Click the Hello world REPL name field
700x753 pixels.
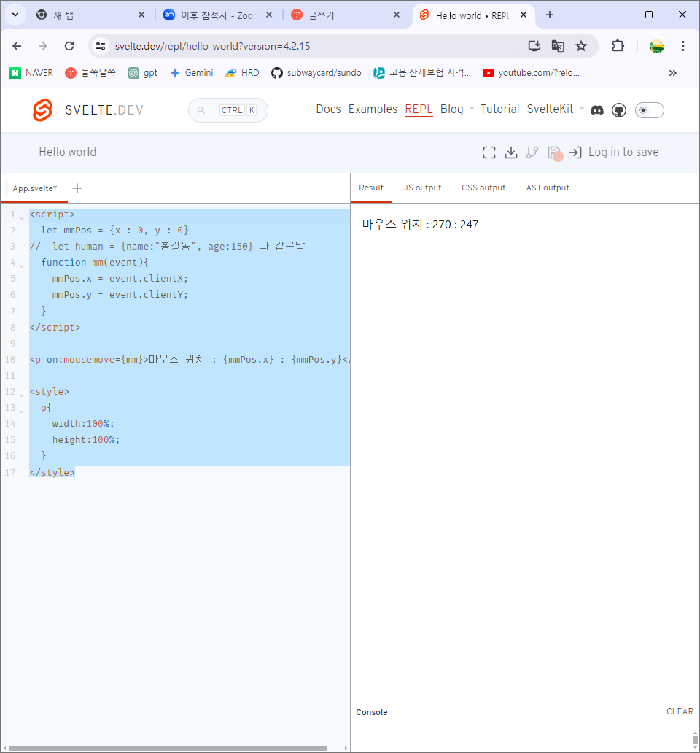[67, 152]
